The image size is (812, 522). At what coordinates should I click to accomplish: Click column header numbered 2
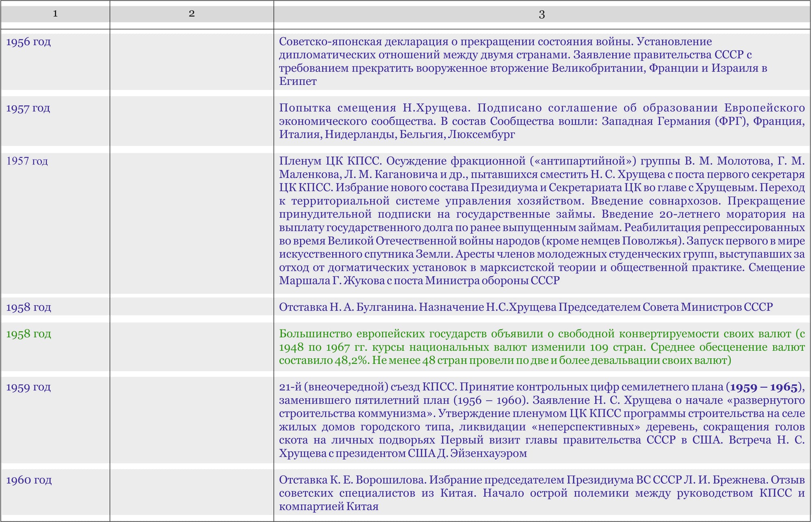click(x=192, y=14)
